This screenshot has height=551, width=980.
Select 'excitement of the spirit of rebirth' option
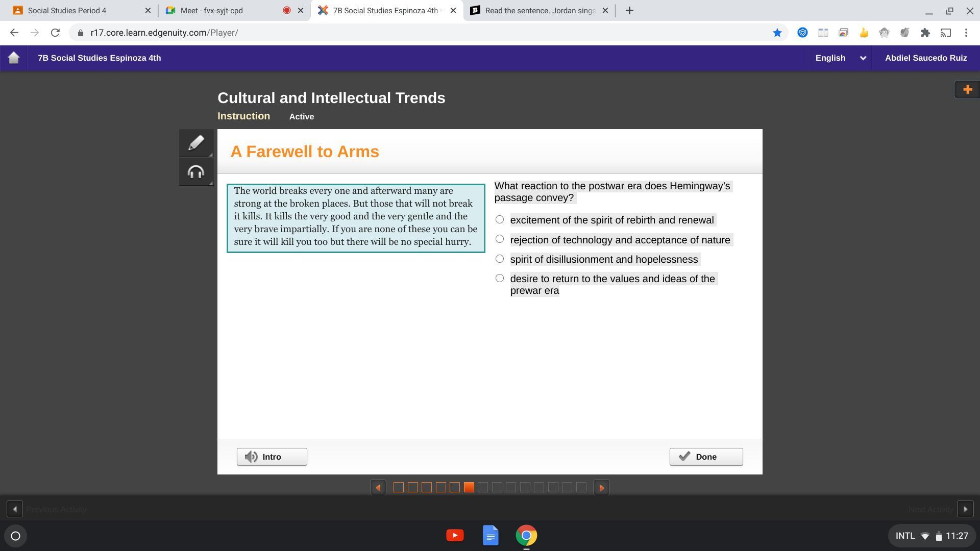click(500, 220)
